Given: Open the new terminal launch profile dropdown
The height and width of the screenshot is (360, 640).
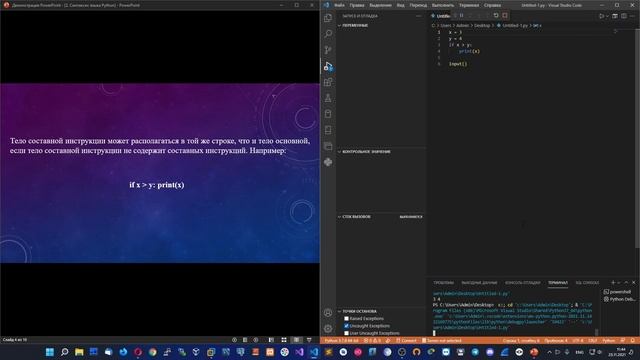Looking at the screenshot, I should [x=618, y=282].
